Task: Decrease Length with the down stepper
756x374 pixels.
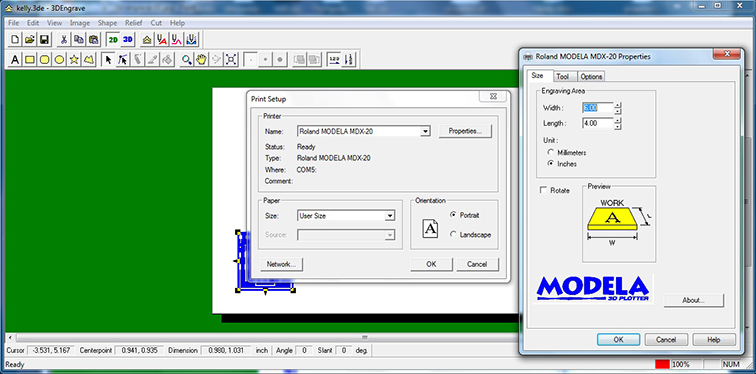Action: point(618,127)
